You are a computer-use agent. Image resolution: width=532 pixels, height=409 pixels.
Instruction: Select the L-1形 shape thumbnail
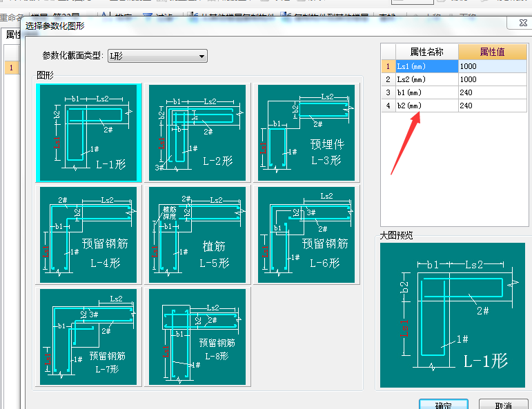[x=88, y=132]
